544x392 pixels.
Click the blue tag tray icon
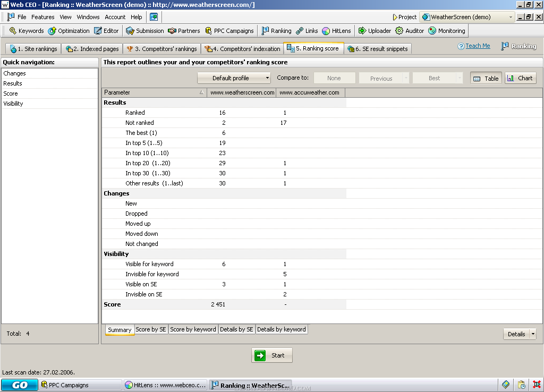click(506, 385)
